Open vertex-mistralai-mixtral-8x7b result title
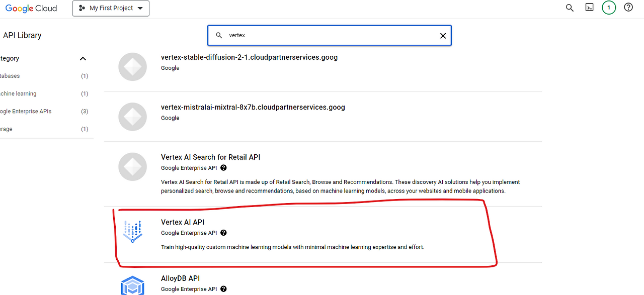The image size is (644, 295). pyautogui.click(x=253, y=107)
